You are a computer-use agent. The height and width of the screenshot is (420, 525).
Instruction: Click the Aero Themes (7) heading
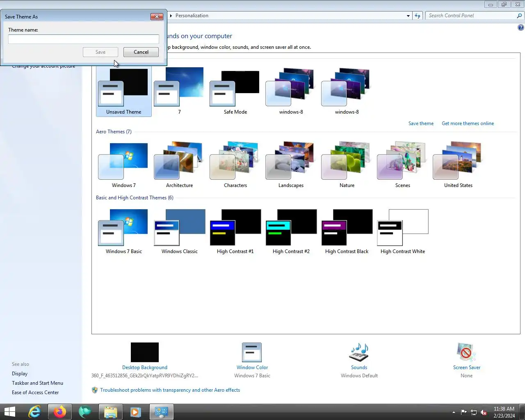coord(114,132)
